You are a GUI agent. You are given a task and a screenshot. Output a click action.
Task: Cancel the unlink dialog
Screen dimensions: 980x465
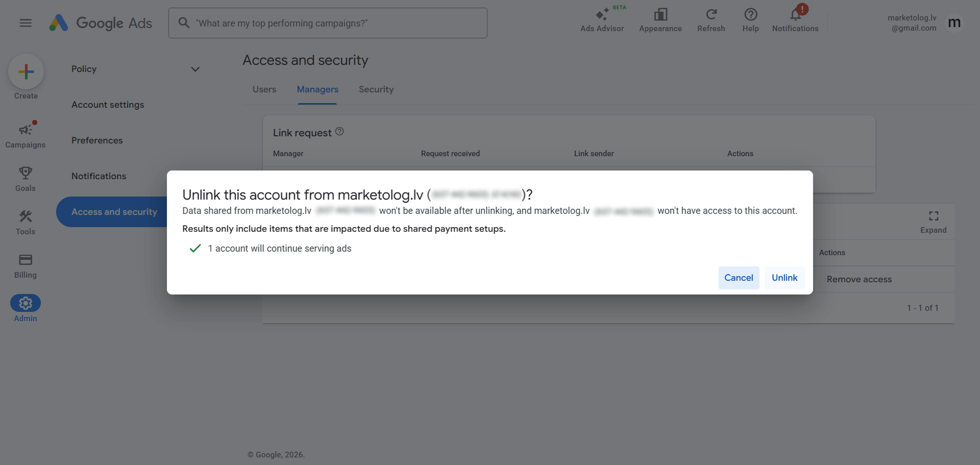pos(739,278)
